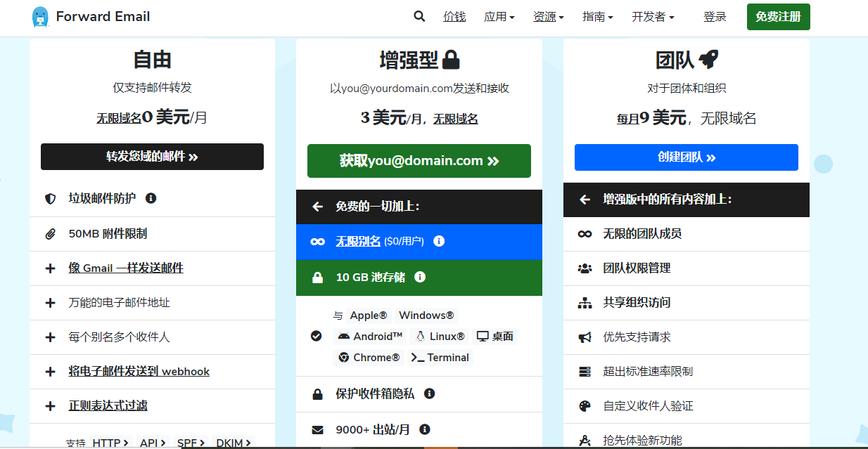This screenshot has width=868, height=449.
Task: Click the infinity icon beside 无限别名
Action: (x=317, y=242)
